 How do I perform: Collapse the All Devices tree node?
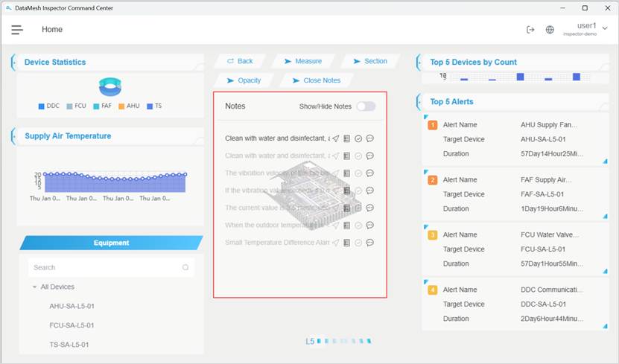34,287
